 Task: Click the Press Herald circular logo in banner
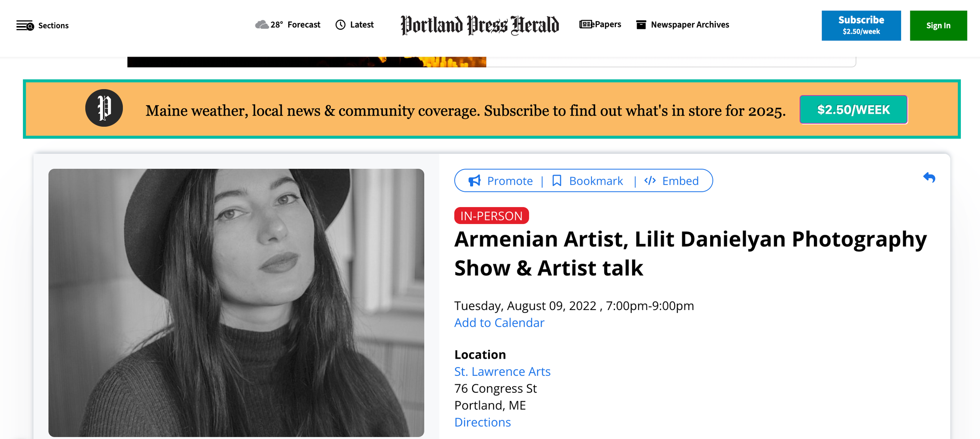pos(103,108)
